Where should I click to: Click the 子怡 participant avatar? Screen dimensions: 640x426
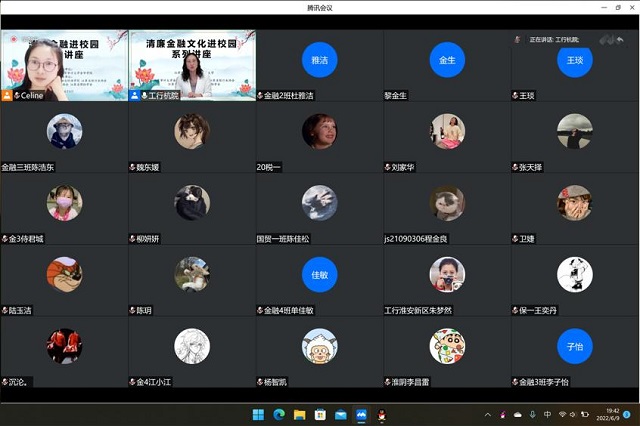pyautogui.click(x=575, y=346)
